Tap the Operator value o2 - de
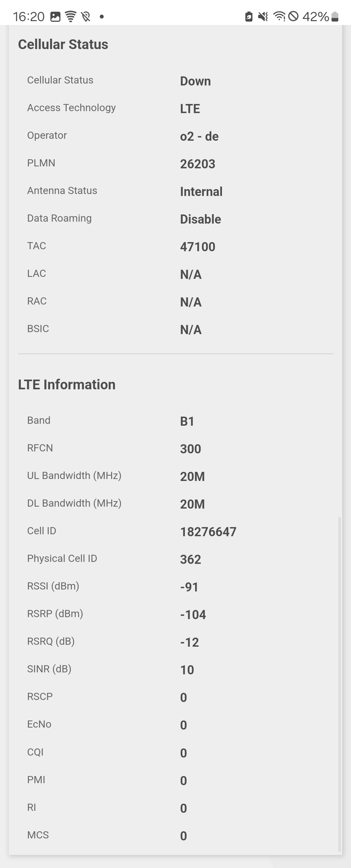 click(x=200, y=136)
